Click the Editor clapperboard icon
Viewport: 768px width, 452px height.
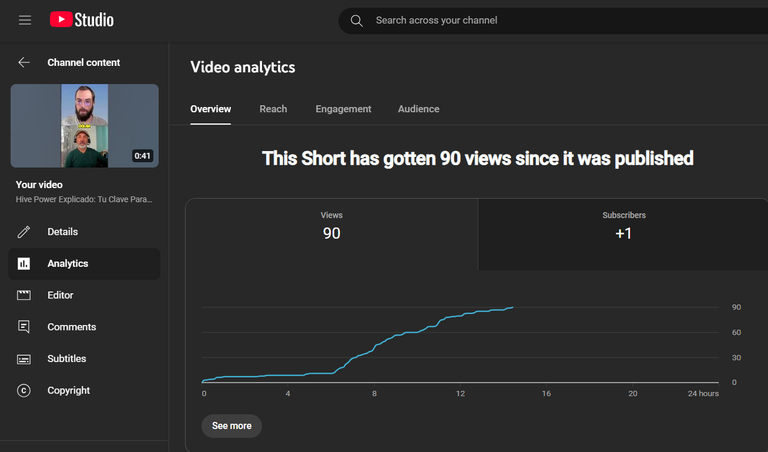click(24, 295)
